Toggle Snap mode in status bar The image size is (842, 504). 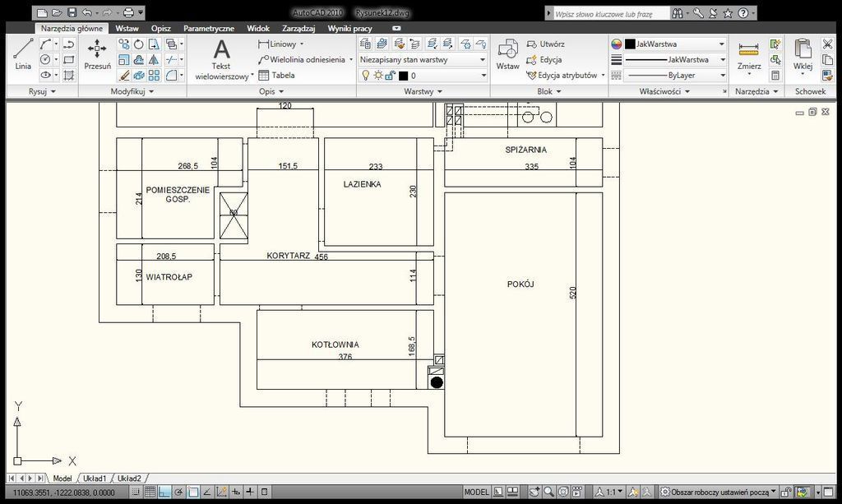click(x=136, y=491)
